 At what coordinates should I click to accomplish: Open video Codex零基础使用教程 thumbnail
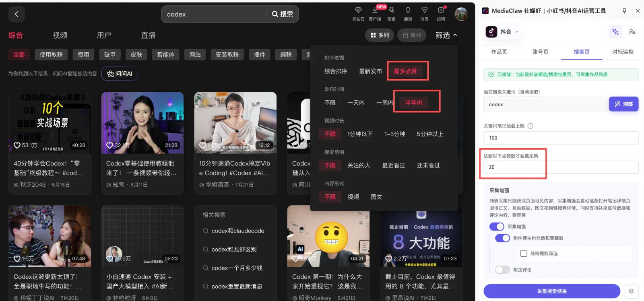click(x=142, y=123)
